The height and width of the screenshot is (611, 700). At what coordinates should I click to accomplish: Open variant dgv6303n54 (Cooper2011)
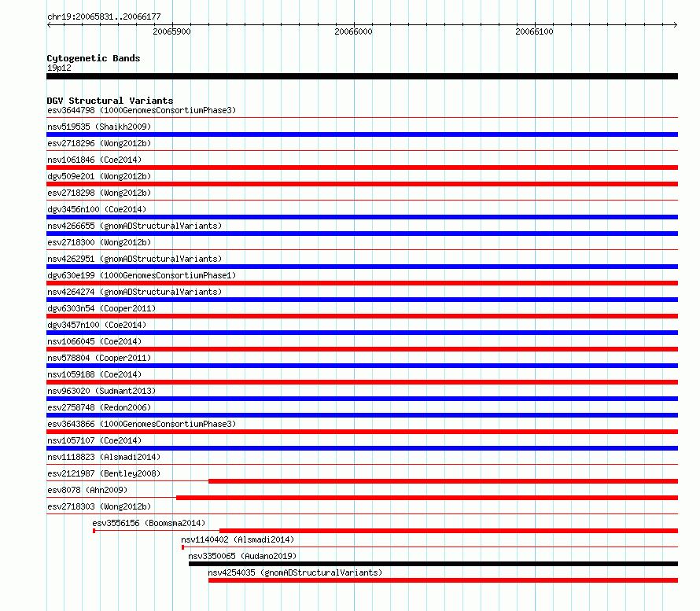click(x=101, y=308)
